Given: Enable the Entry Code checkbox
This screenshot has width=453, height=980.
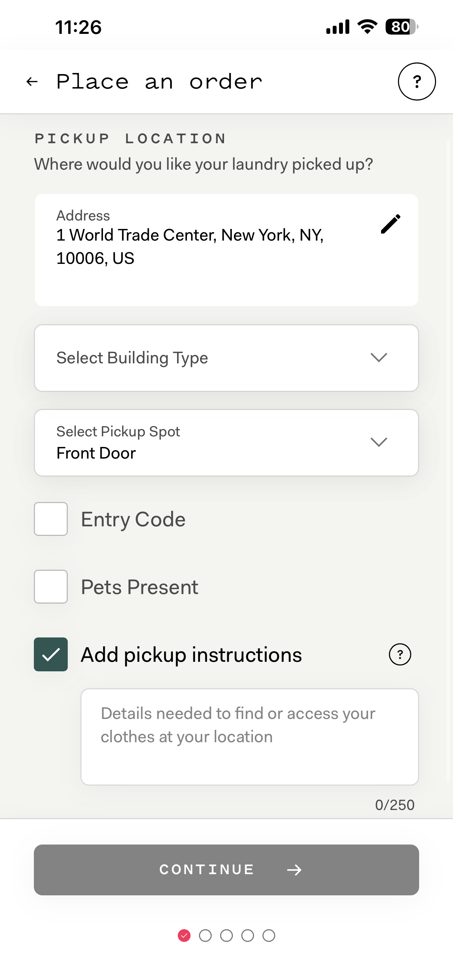Looking at the screenshot, I should (x=51, y=519).
